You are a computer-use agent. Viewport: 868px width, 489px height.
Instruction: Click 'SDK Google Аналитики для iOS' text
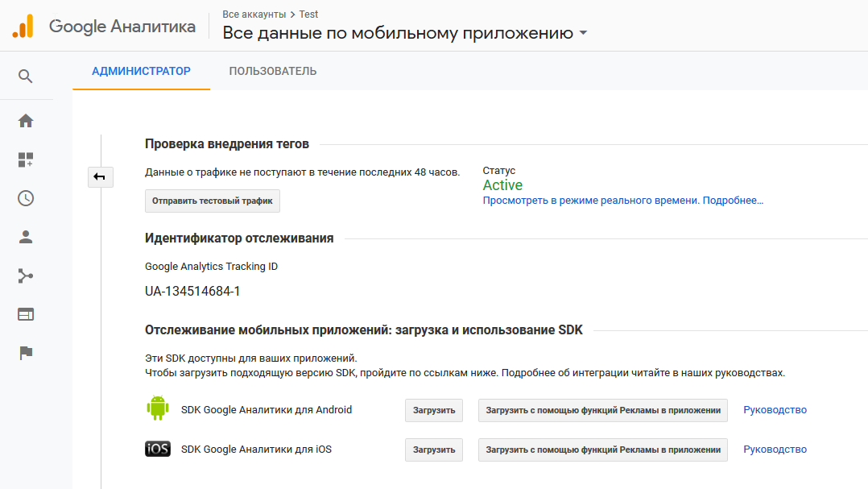[x=256, y=450]
